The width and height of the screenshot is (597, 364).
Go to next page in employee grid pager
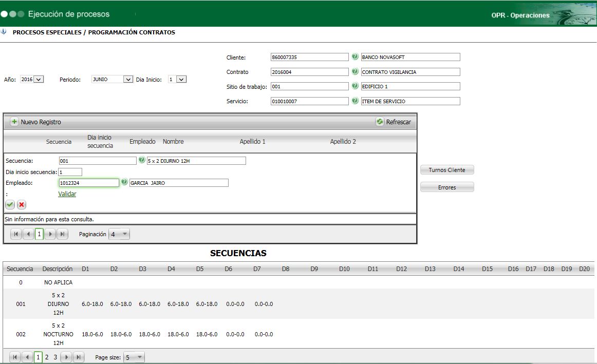pyautogui.click(x=50, y=234)
